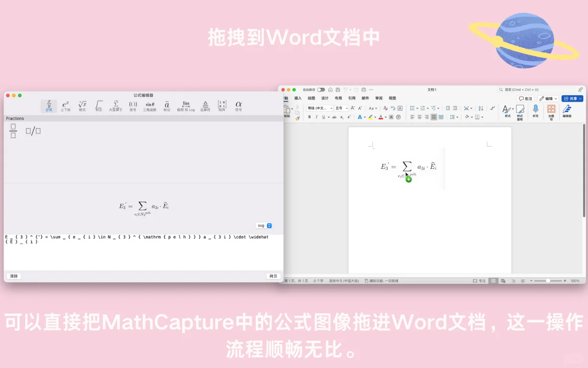The image size is (588, 368).
Task: Click the integral (积分) tool icon
Action: point(98,106)
